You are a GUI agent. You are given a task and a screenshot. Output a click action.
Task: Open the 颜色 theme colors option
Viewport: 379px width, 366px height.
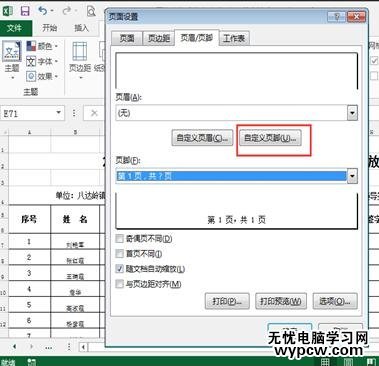tap(41, 46)
